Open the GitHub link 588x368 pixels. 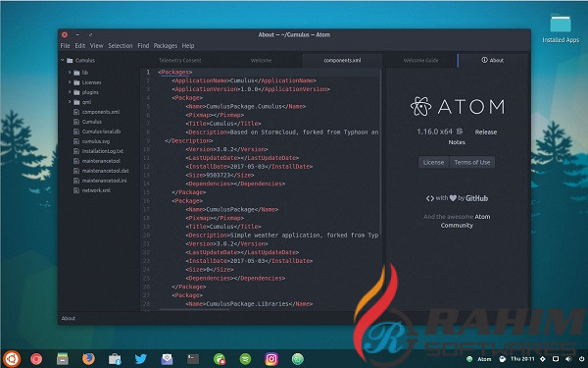point(476,198)
